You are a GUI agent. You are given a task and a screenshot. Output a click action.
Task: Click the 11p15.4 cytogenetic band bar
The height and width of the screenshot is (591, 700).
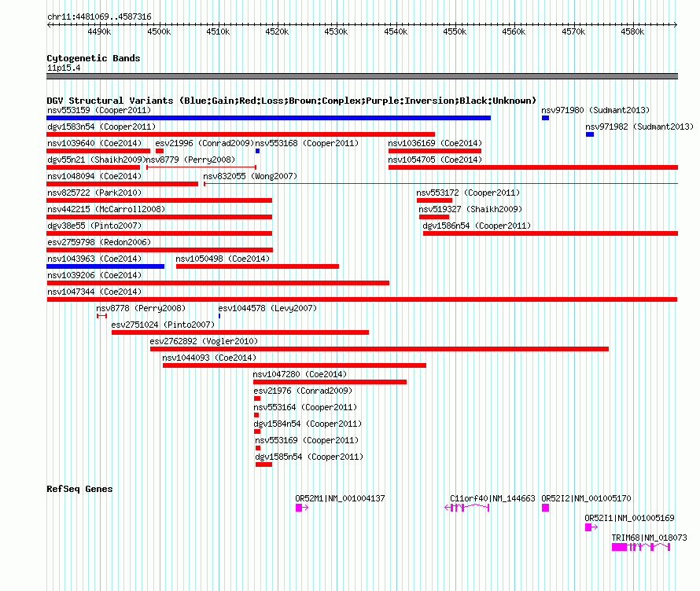click(x=362, y=76)
